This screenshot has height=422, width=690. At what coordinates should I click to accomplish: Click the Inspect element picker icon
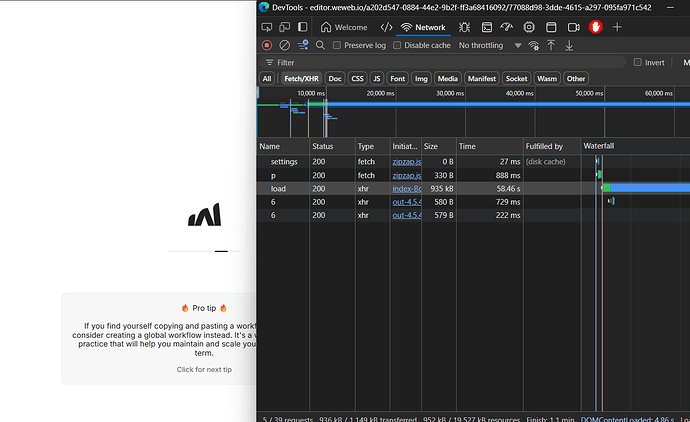pyautogui.click(x=267, y=27)
